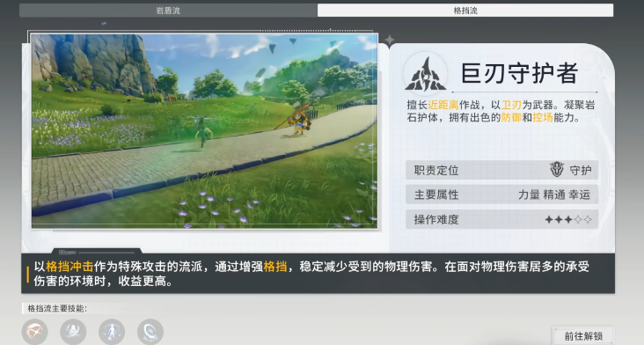Screen dimensions: 644x345
Task: Click the 守护 role text
Action: point(581,170)
